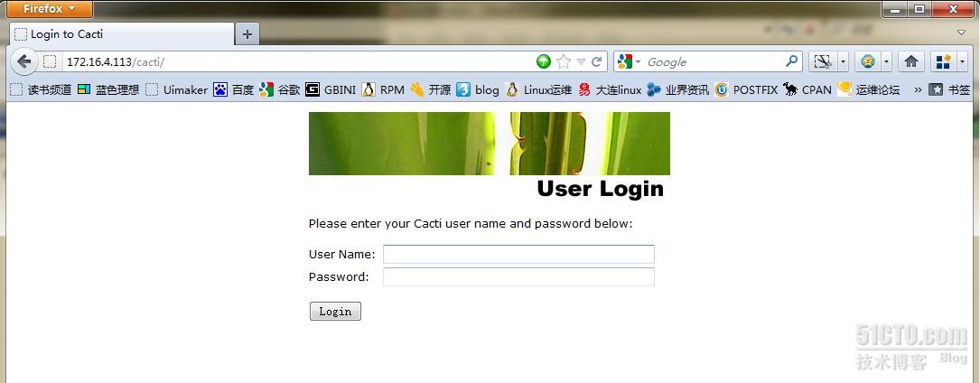Viewport: 980px width, 383px height.
Task: Focus the Password input field
Action: (x=518, y=276)
